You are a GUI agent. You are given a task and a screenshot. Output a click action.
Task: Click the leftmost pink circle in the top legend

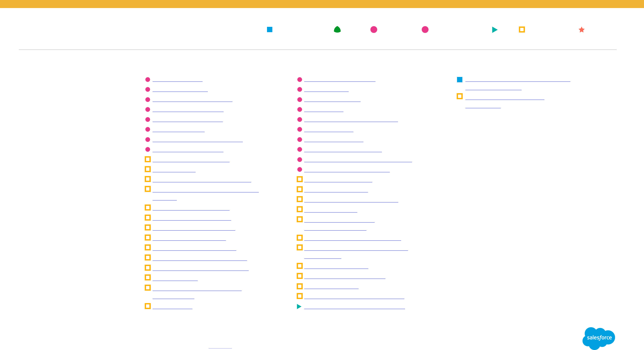click(x=374, y=30)
